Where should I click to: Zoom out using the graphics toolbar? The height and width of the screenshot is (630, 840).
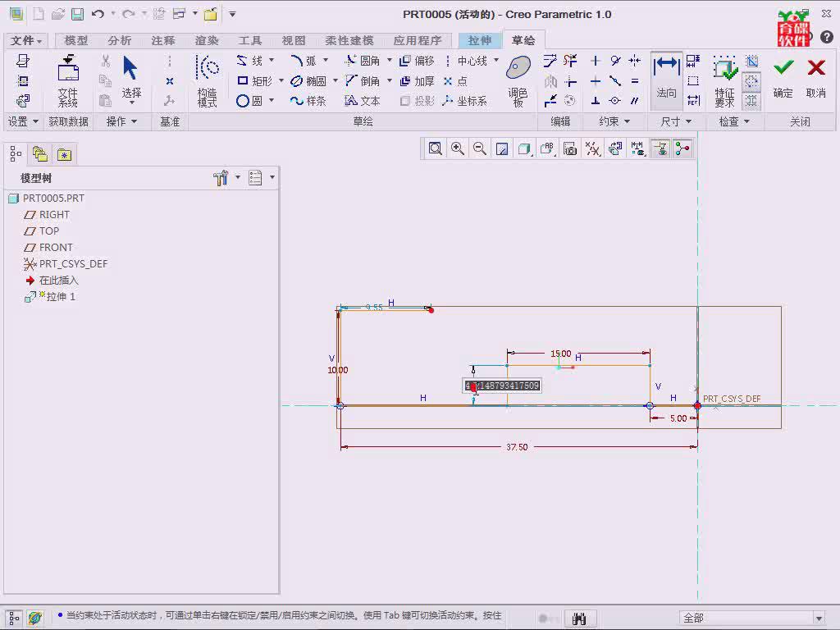pyautogui.click(x=480, y=148)
